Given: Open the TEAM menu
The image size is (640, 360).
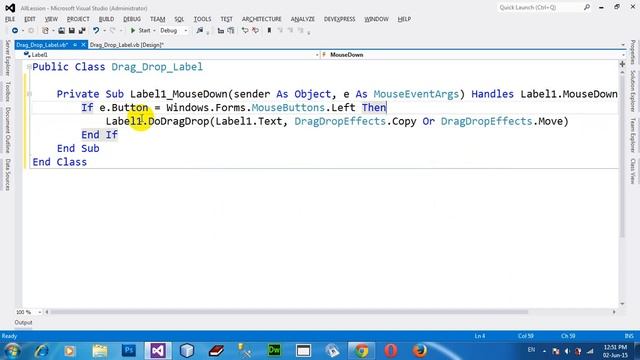Looking at the screenshot, I should 158,19.
